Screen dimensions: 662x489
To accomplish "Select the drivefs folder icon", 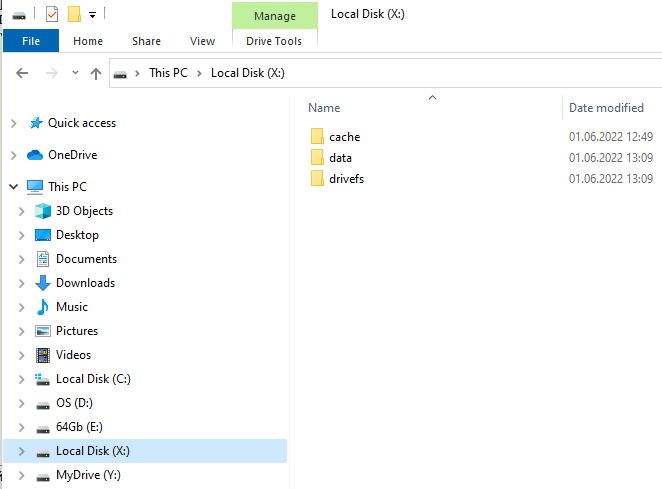I will point(317,179).
